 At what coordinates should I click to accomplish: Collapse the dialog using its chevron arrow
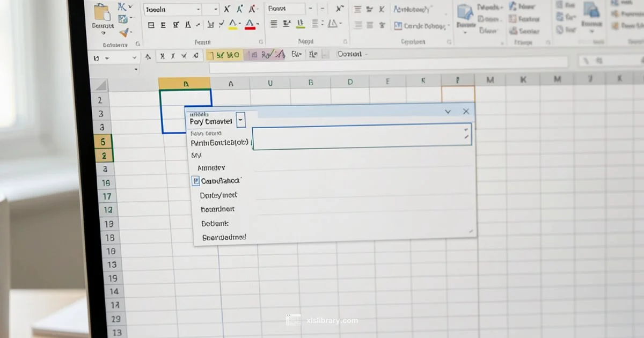pos(448,111)
